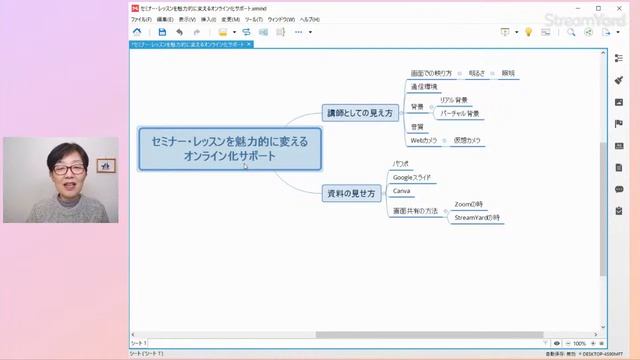Select the 講師としての見え方 topic
The height and width of the screenshot is (360, 640).
[360, 113]
